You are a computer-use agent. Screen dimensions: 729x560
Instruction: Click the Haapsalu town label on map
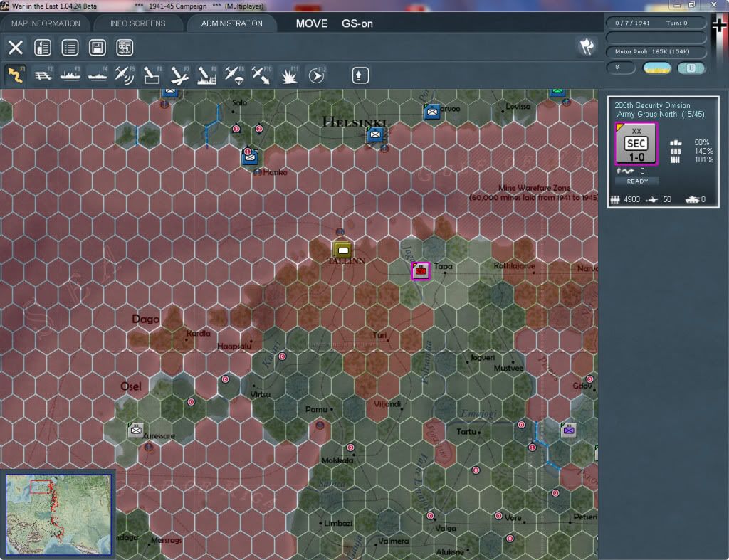click(234, 347)
